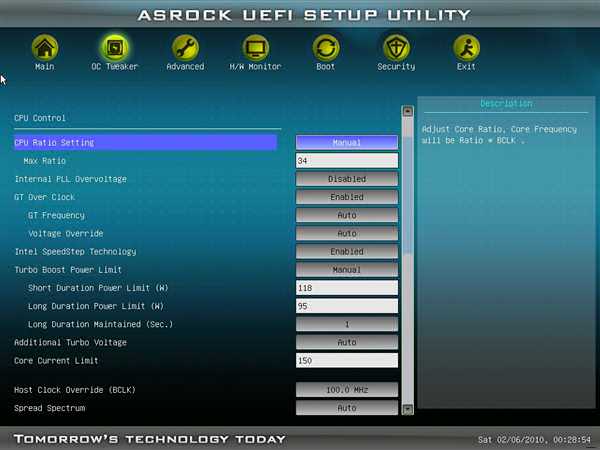
Task: Select Long Duration Power Limit (W) label
Action: [96, 306]
